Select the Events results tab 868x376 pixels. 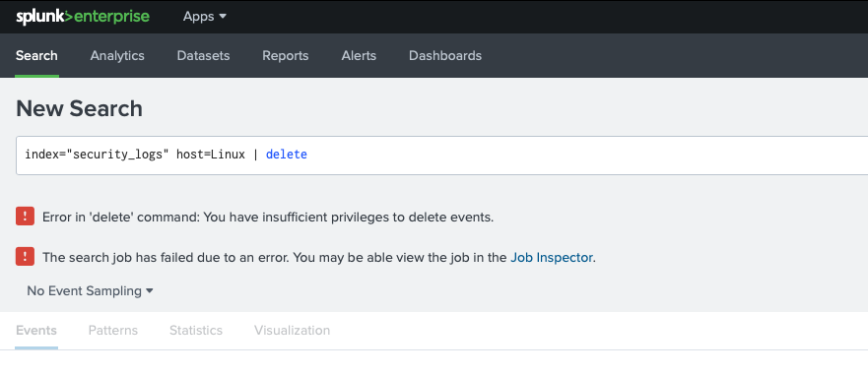[x=36, y=330]
